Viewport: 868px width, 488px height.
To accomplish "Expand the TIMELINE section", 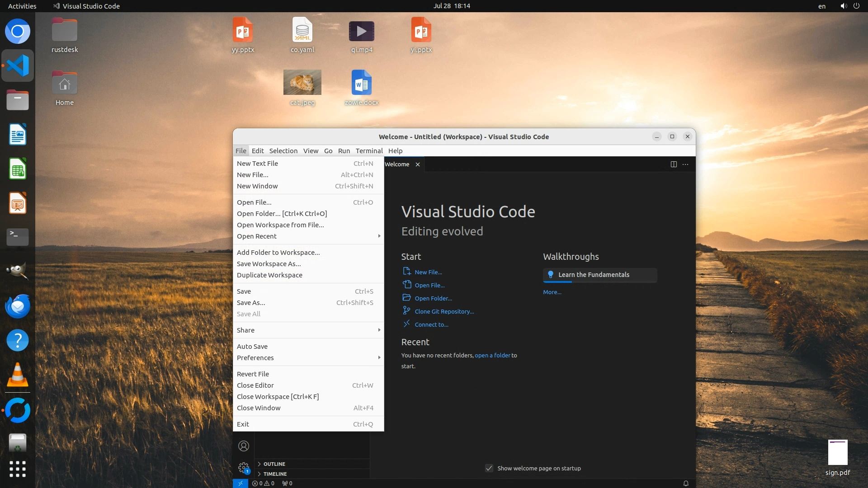I will [x=275, y=474].
